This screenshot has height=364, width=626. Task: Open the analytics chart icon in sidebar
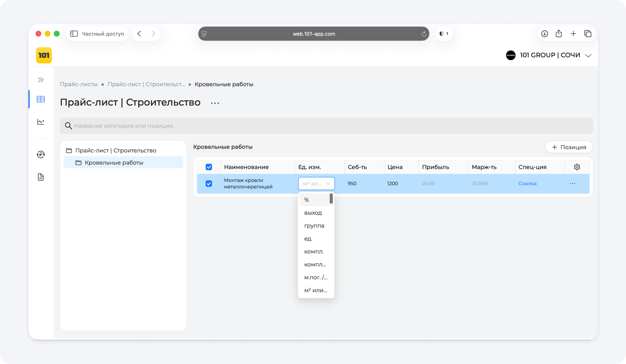pyautogui.click(x=41, y=122)
